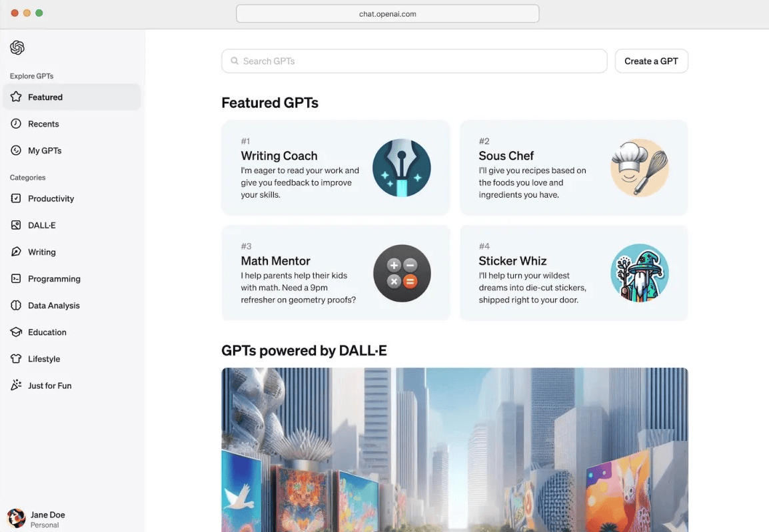Click into the Search GPTs field
Image resolution: width=769 pixels, height=532 pixels.
click(414, 61)
